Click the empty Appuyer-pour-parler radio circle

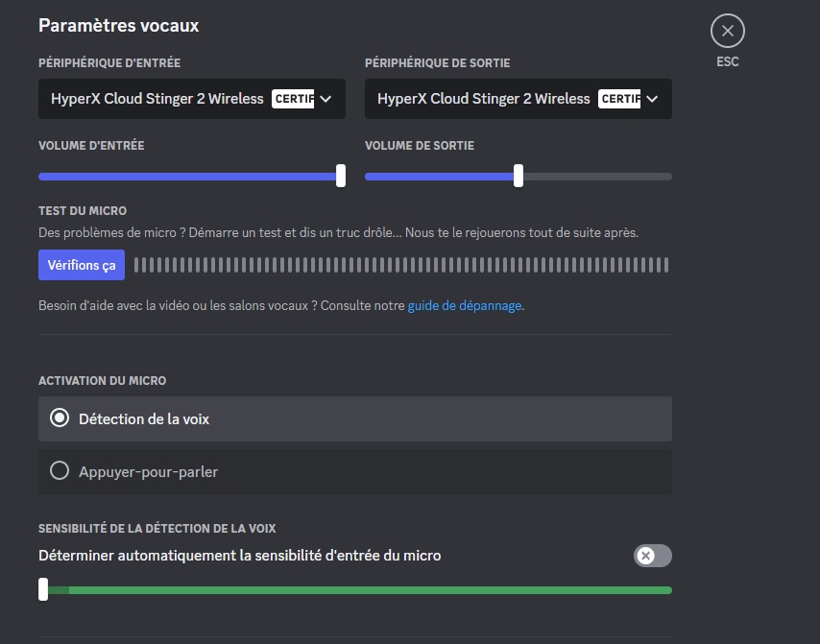[x=60, y=471]
